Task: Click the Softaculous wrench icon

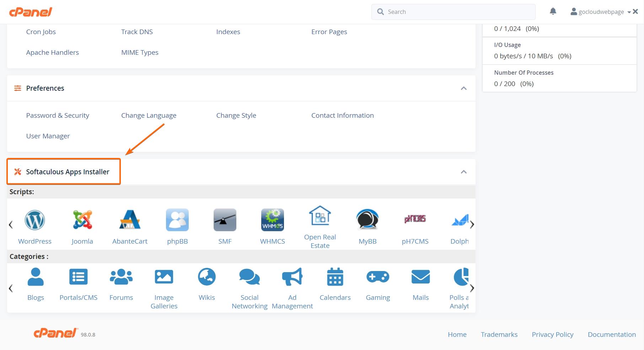Action: tap(18, 172)
